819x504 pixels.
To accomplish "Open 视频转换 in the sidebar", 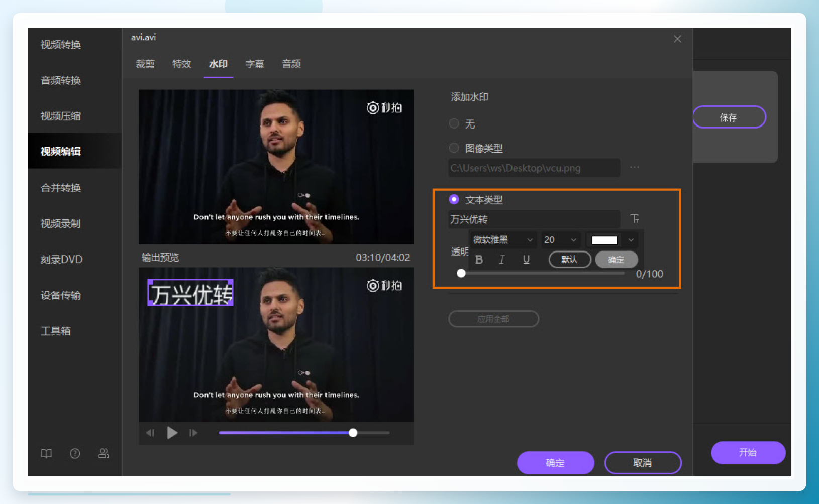I will [61, 45].
